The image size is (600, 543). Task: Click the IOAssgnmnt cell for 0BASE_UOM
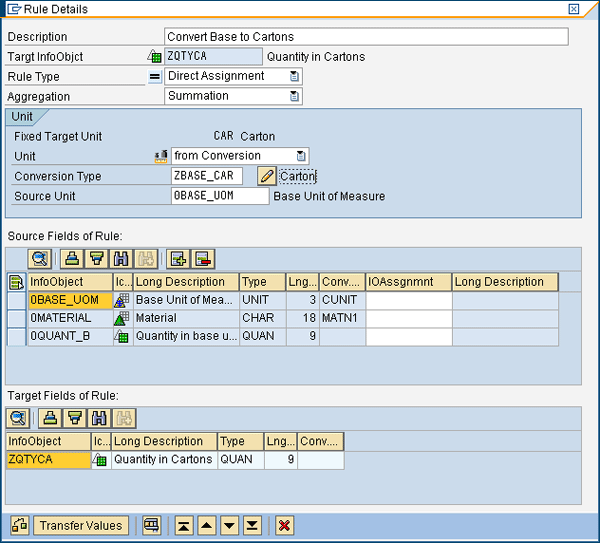(409, 300)
